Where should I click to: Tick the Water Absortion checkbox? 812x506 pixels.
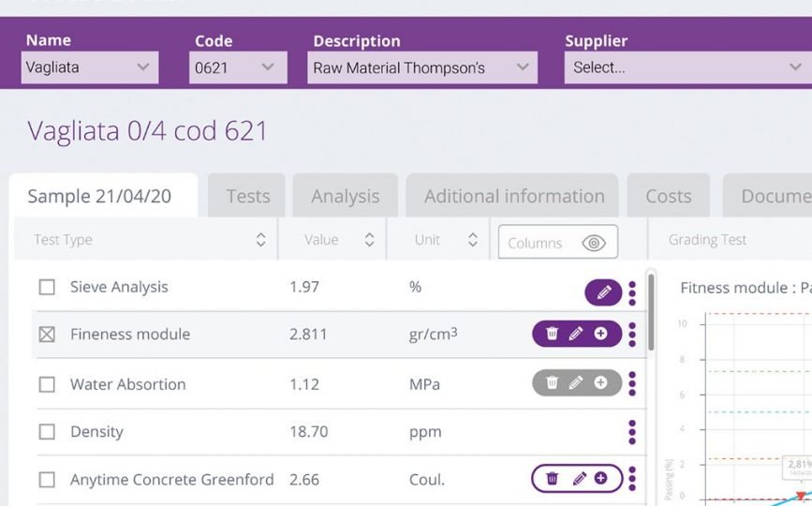[47, 384]
